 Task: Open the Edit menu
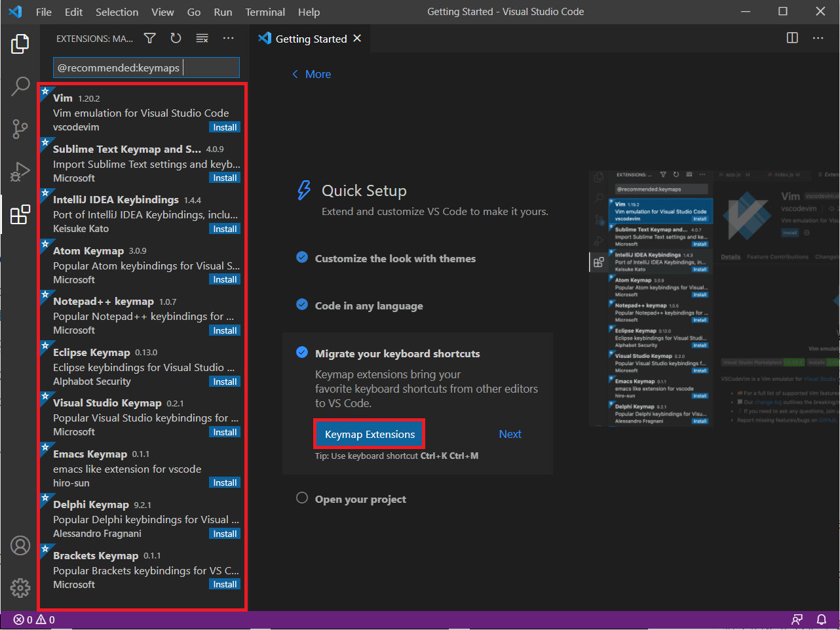click(x=74, y=12)
